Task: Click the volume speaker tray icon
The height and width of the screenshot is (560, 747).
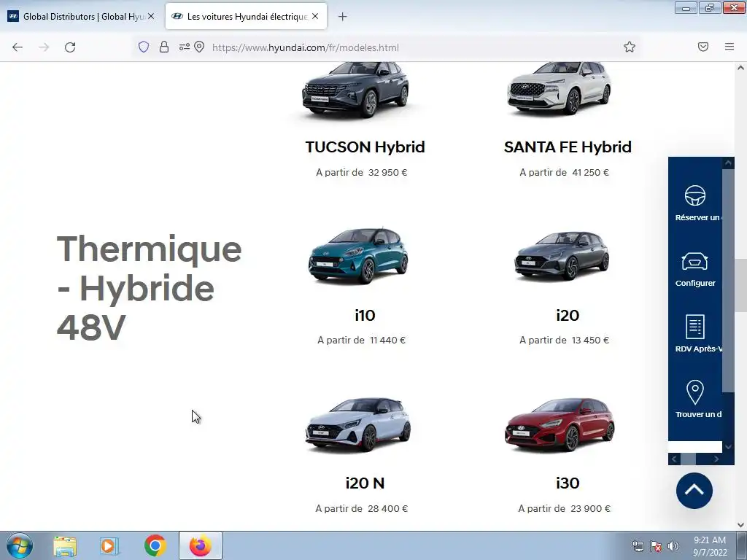Action: click(x=673, y=546)
